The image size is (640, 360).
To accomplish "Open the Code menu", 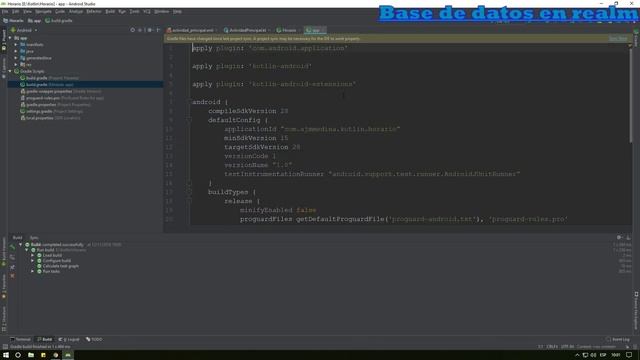I will [x=60, y=11].
